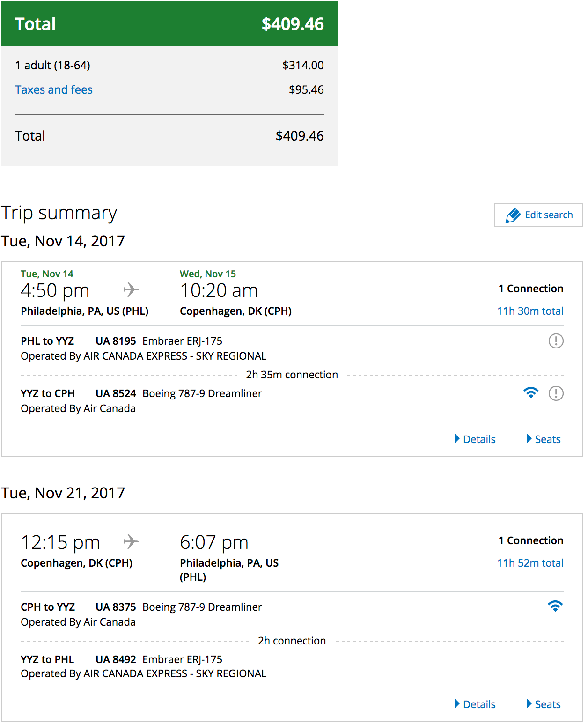
Task: Click Wi-Fi icon on UA 8375 flight
Action: tap(555, 607)
